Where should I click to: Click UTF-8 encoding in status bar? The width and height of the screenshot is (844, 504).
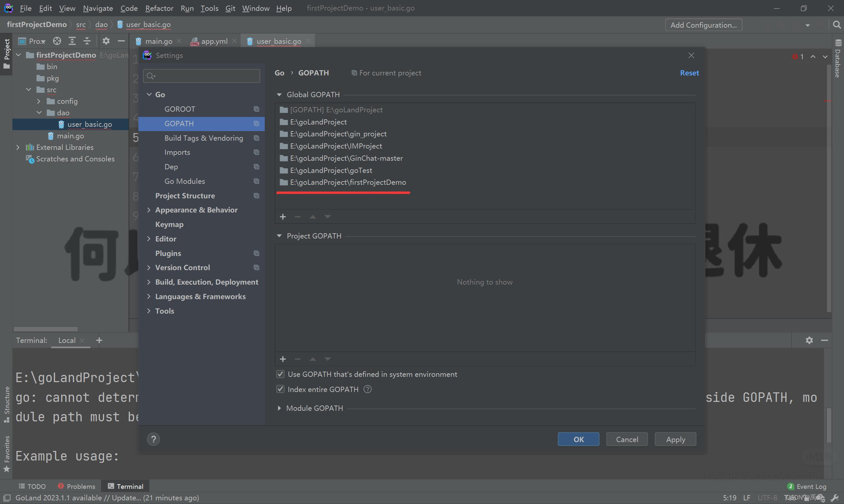[x=767, y=498]
